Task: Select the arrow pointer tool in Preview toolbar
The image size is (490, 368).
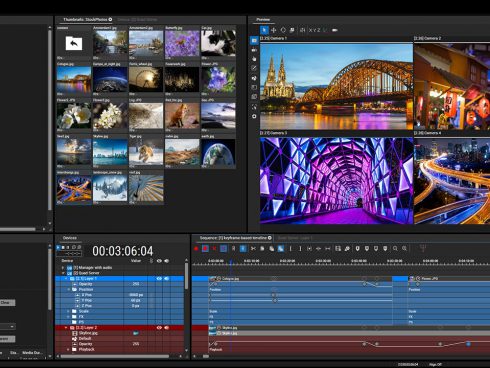Action: (x=264, y=30)
